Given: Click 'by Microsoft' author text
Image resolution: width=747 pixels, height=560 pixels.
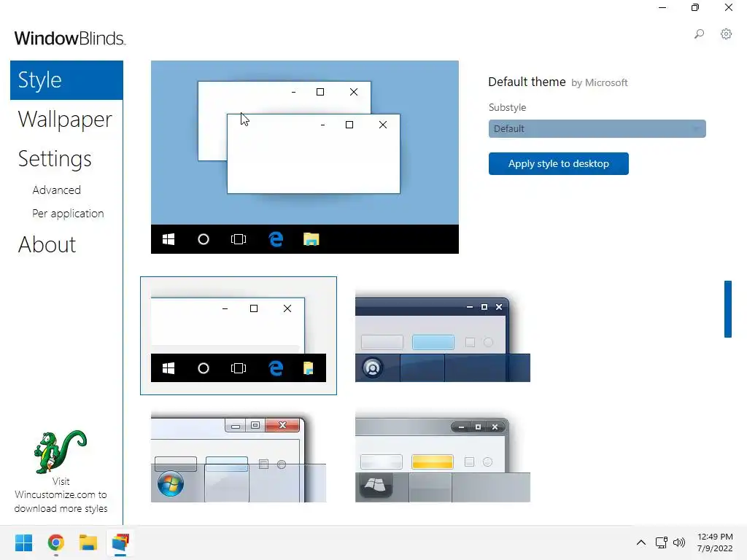Looking at the screenshot, I should coord(600,83).
